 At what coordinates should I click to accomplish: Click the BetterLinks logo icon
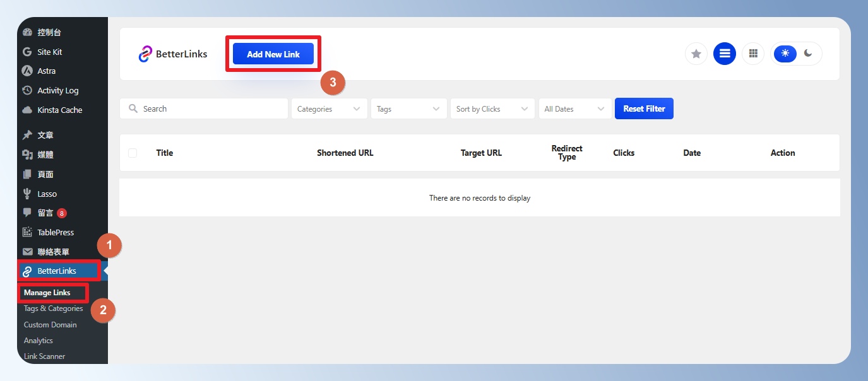[145, 54]
